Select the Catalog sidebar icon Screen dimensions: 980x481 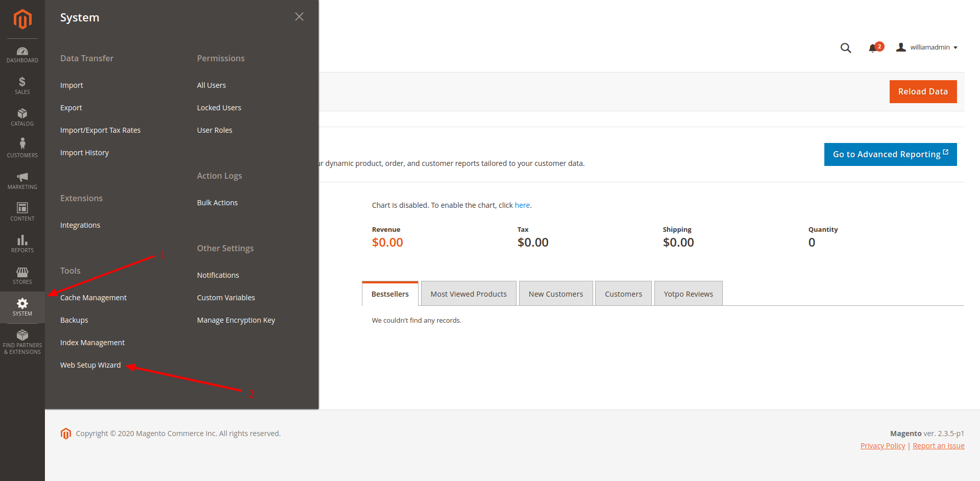[x=22, y=116]
